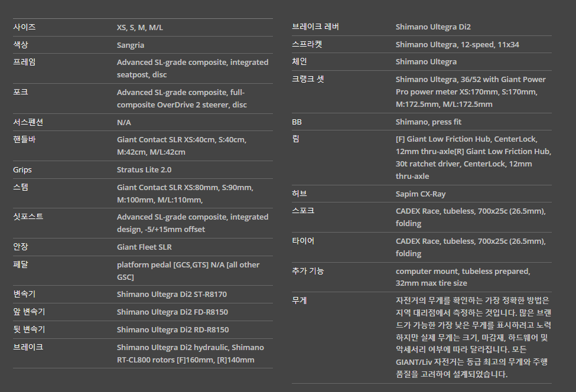576x392 pixels.
Task: Click the 스템 Giant Contact SLR sizes
Action: click(185, 194)
